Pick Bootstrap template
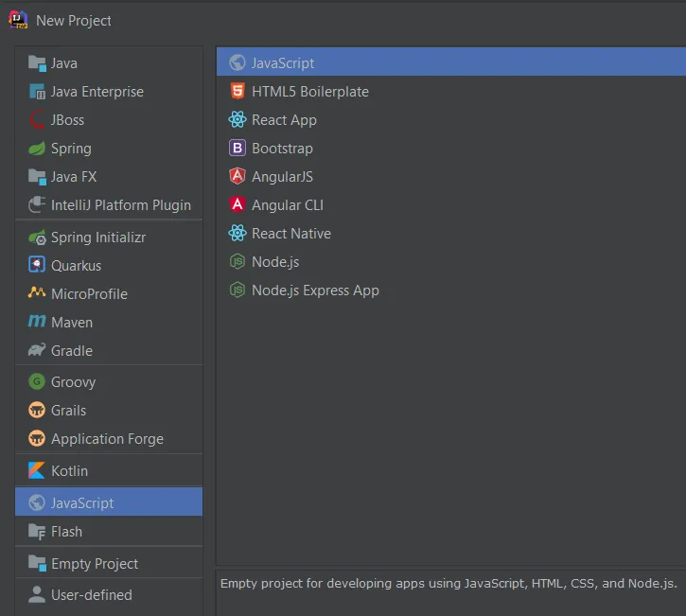The width and height of the screenshot is (686, 616). pyautogui.click(x=451, y=149)
